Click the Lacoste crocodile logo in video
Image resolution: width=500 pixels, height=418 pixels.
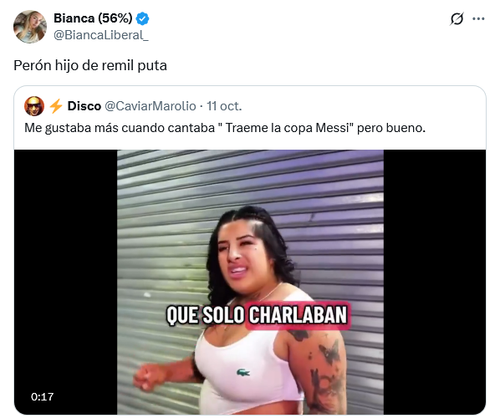point(243,372)
